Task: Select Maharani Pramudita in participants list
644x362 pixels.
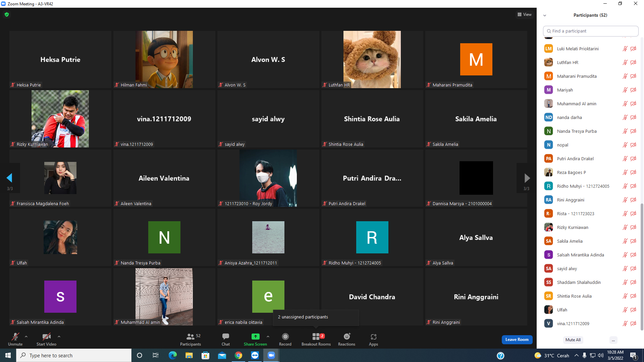Action: coord(591,76)
